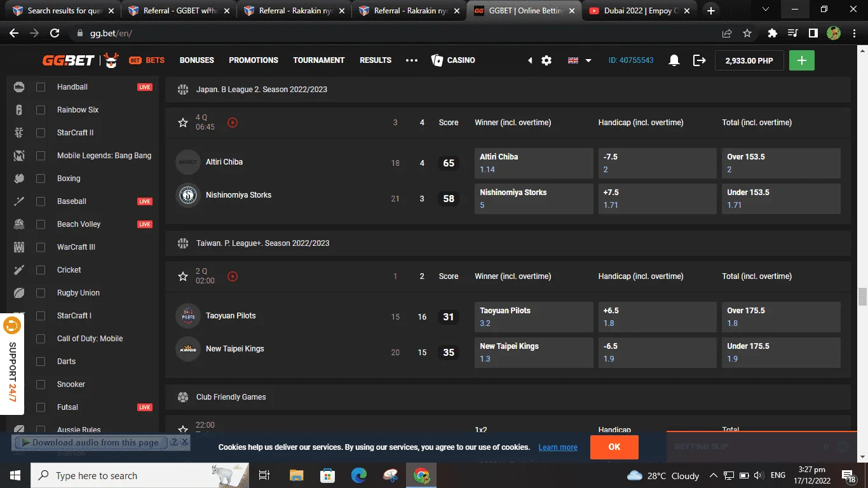The width and height of the screenshot is (868, 488).
Task: Tick the Mobile Legends: Bang Bang checkbox
Action: (41, 156)
